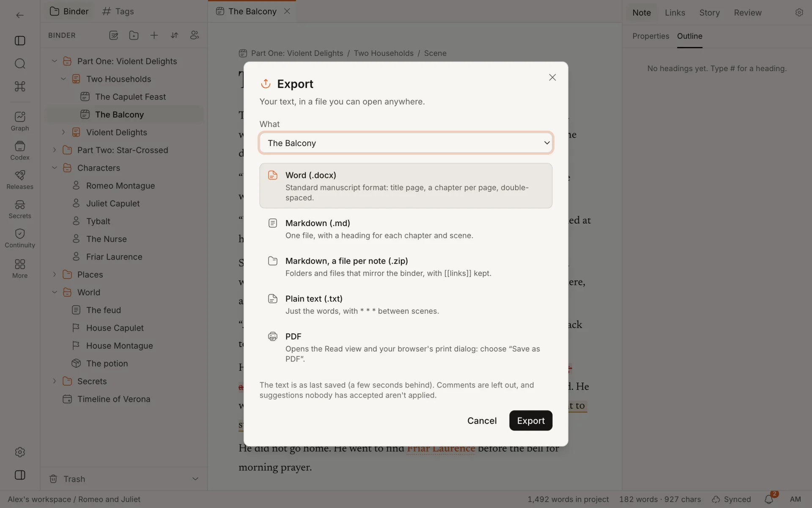Close the Export dialog with X
This screenshot has width=812, height=508.
click(552, 77)
